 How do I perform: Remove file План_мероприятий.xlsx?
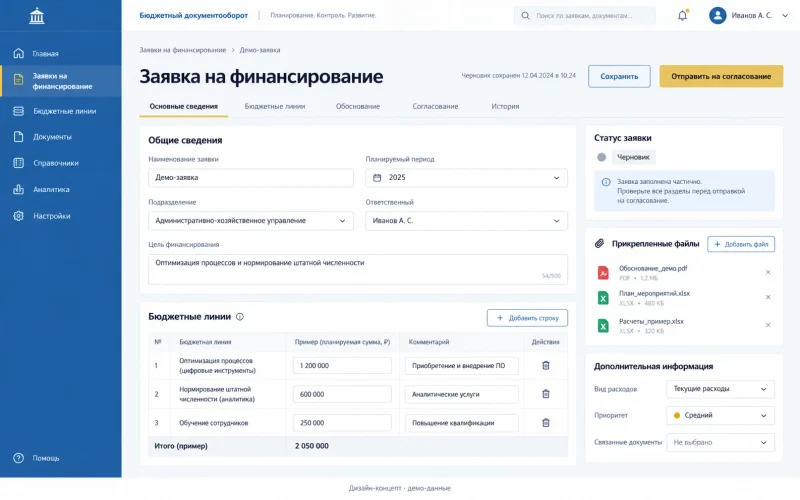click(x=768, y=297)
